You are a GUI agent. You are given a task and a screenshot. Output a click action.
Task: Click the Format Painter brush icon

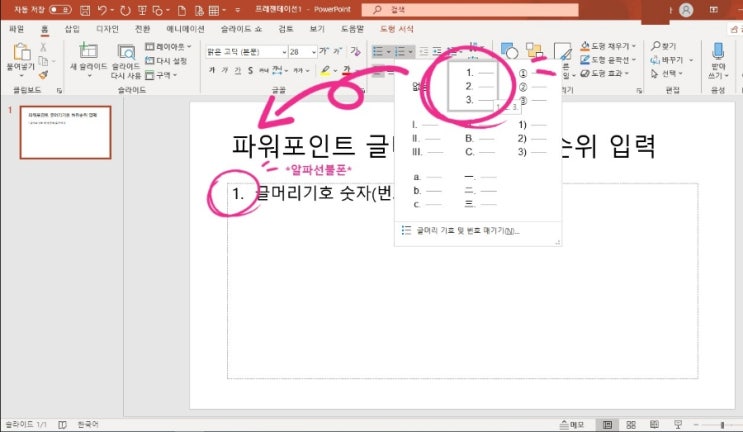coord(43,74)
